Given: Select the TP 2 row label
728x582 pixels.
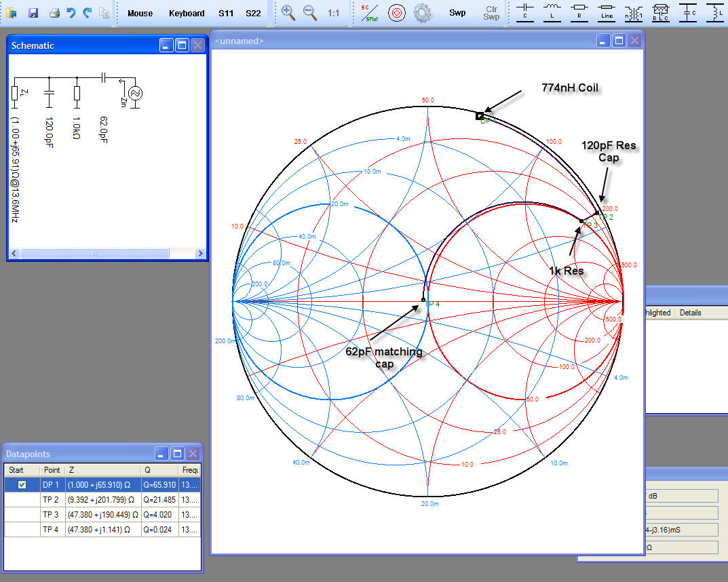Looking at the screenshot, I should click(51, 499).
